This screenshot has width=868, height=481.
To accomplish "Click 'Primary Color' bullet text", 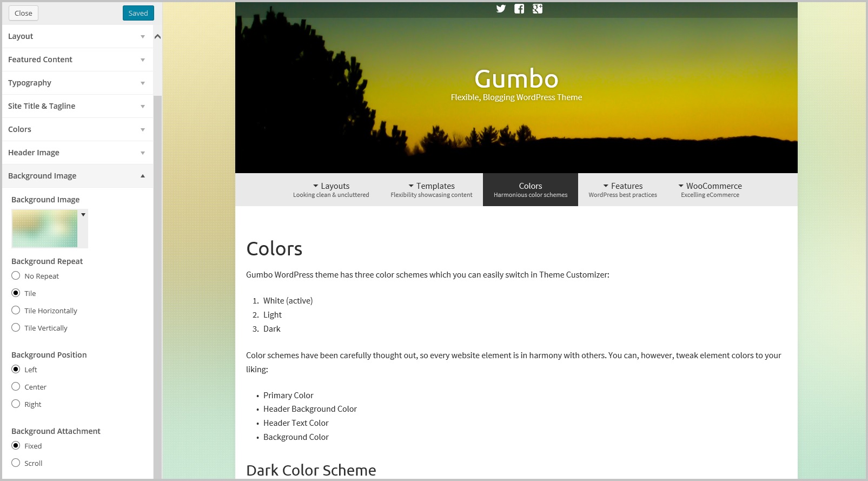I will point(288,396).
